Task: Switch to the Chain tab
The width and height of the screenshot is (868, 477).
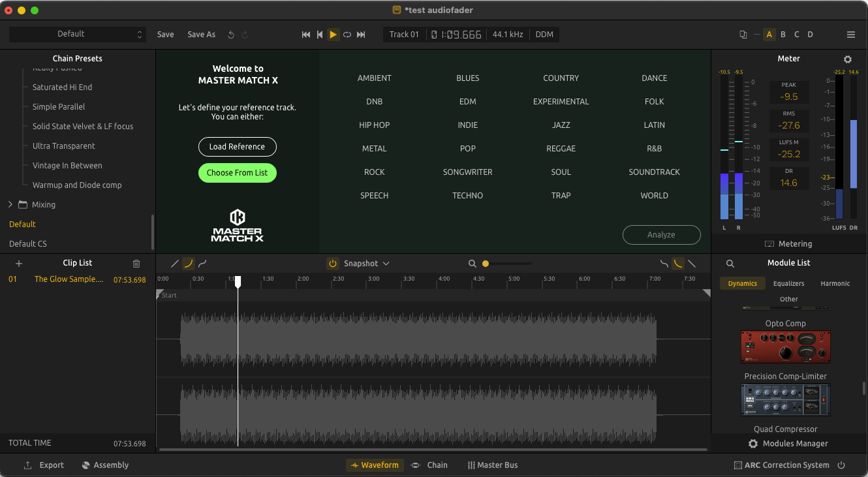Action: click(429, 465)
